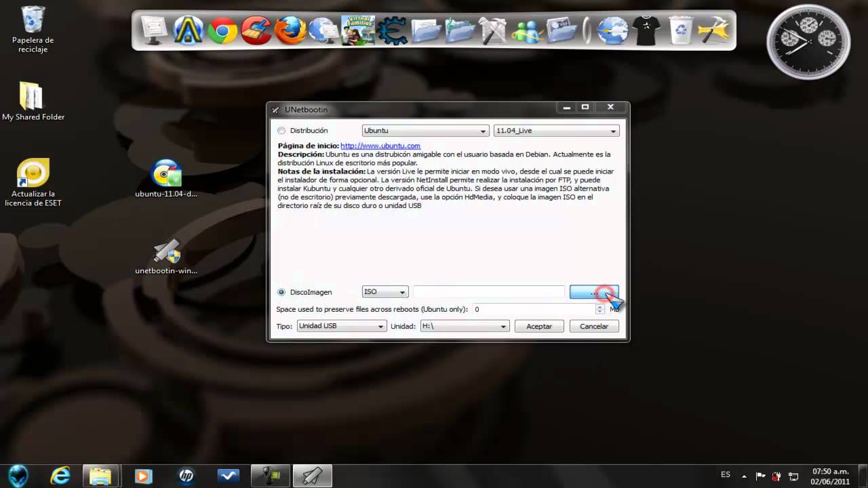Open Internet Explorer from the taskbar
The width and height of the screenshot is (868, 488).
click(x=60, y=476)
